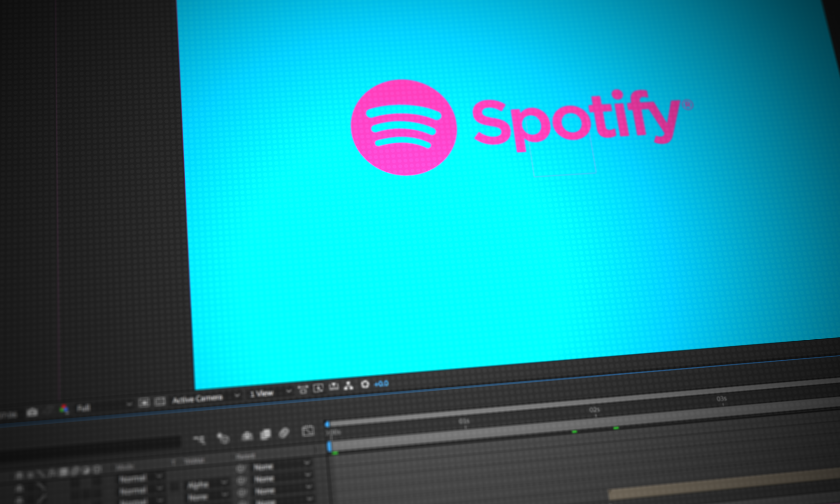
Task: Open the None track matte dropdown below Alpha
Action: pyautogui.click(x=208, y=497)
